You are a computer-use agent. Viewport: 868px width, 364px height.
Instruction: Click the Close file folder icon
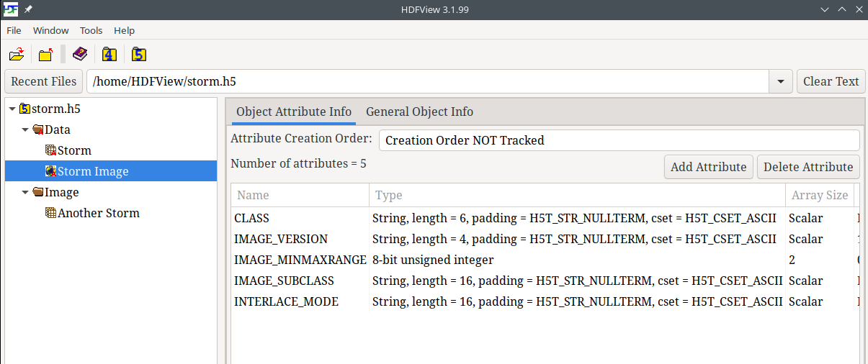(x=46, y=55)
